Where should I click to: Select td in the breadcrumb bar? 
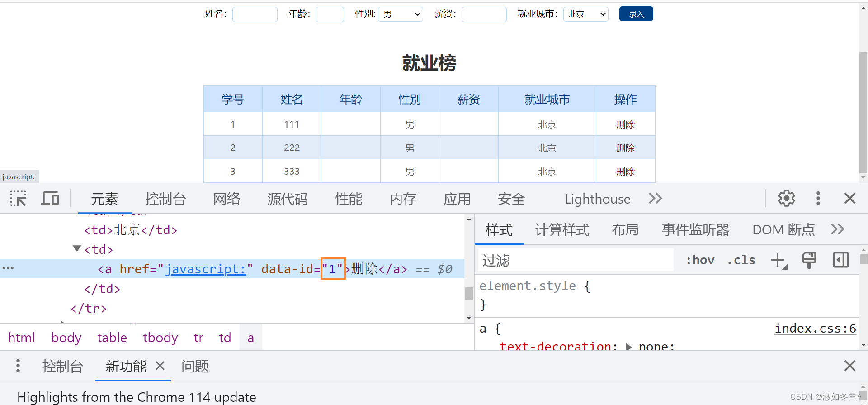tap(225, 337)
